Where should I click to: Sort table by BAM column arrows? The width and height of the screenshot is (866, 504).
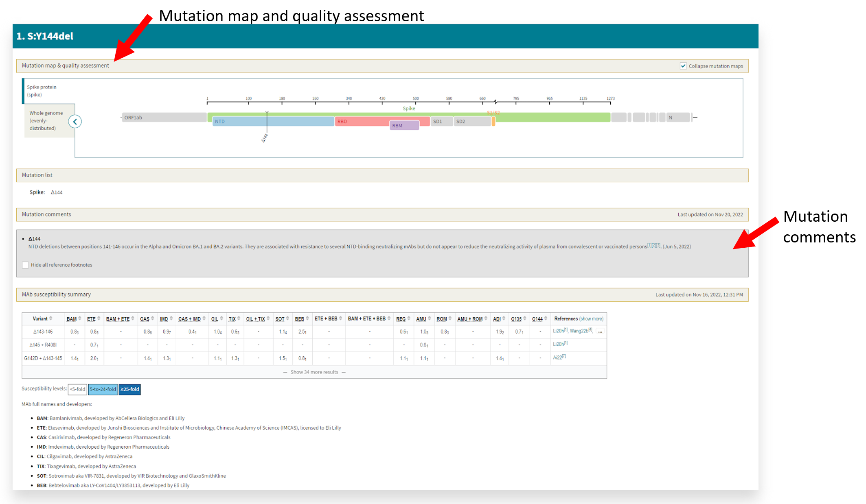point(80,319)
